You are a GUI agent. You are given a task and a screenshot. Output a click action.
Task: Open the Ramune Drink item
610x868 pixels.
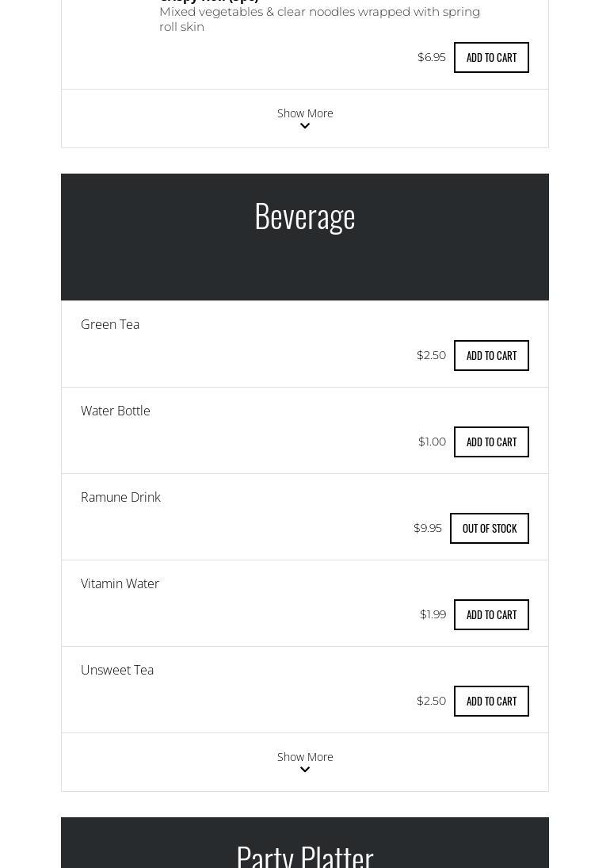[x=120, y=497]
